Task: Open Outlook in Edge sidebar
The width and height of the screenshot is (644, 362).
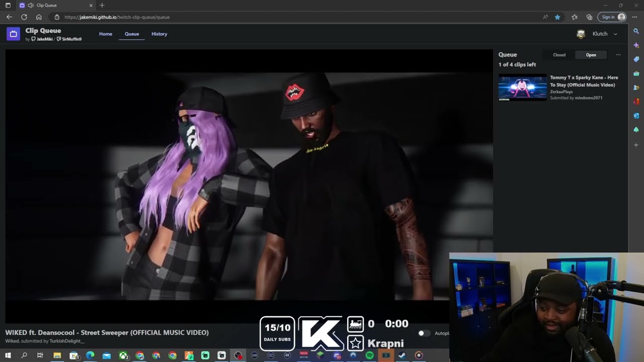Action: pyautogui.click(x=636, y=116)
